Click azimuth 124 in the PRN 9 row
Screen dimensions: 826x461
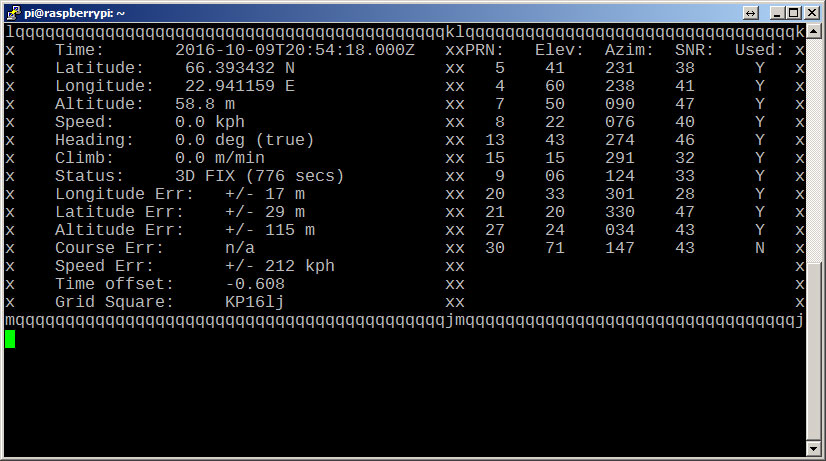point(620,176)
